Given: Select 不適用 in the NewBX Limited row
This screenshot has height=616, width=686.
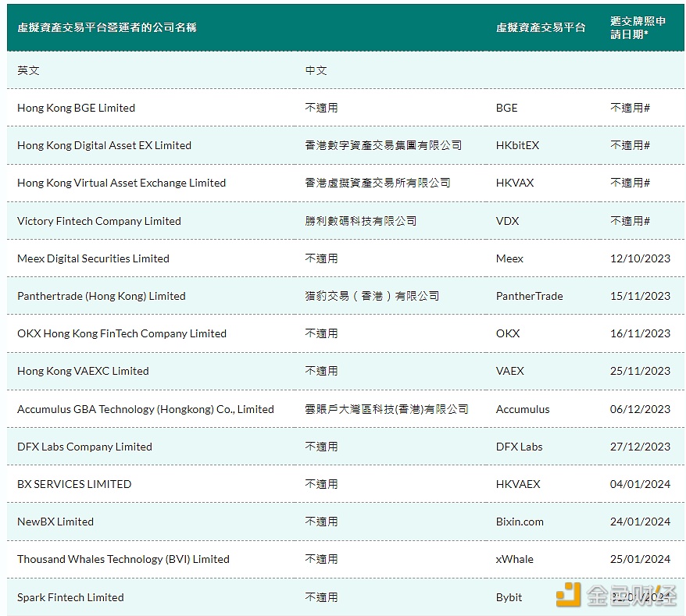Looking at the screenshot, I should pyautogui.click(x=322, y=522).
